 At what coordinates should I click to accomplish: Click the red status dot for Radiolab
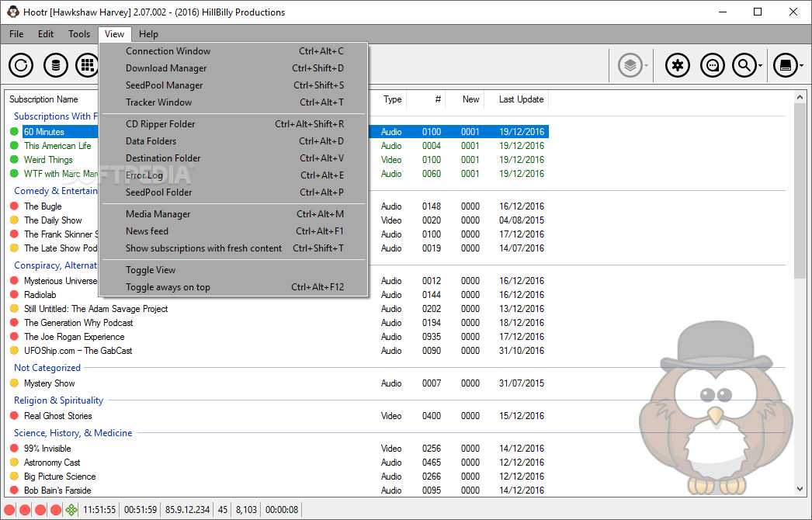pyautogui.click(x=14, y=295)
